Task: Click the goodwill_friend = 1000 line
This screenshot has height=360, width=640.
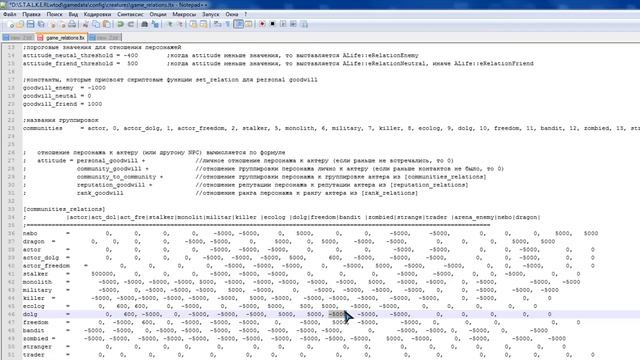Action: point(62,104)
